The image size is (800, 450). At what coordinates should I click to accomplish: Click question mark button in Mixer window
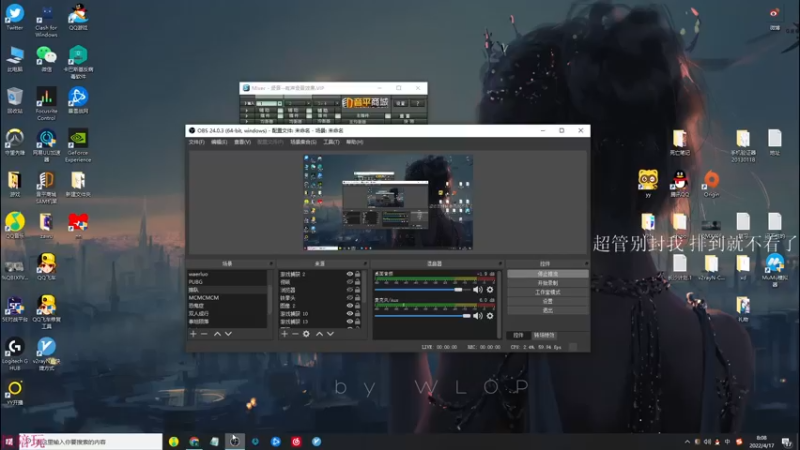[x=417, y=103]
